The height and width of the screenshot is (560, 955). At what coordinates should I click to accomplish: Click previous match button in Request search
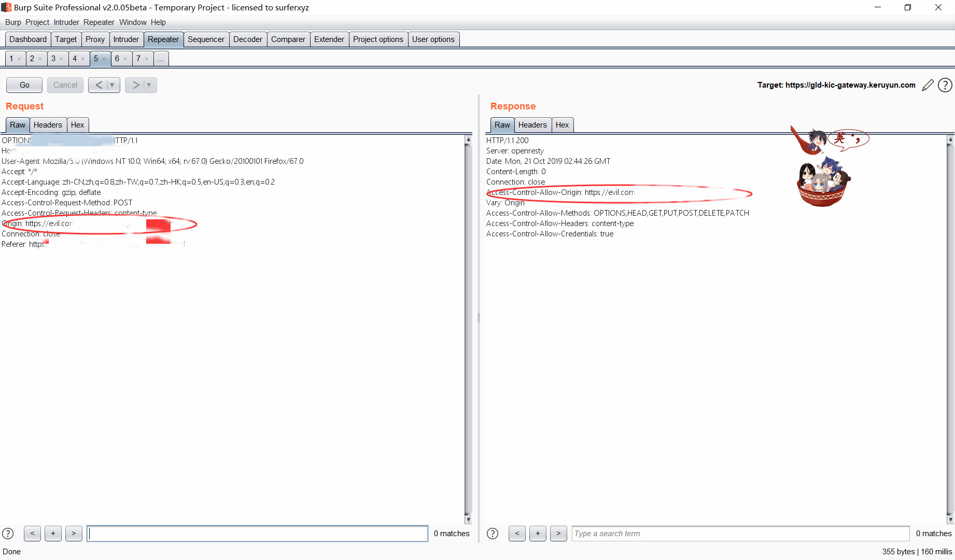(32, 533)
